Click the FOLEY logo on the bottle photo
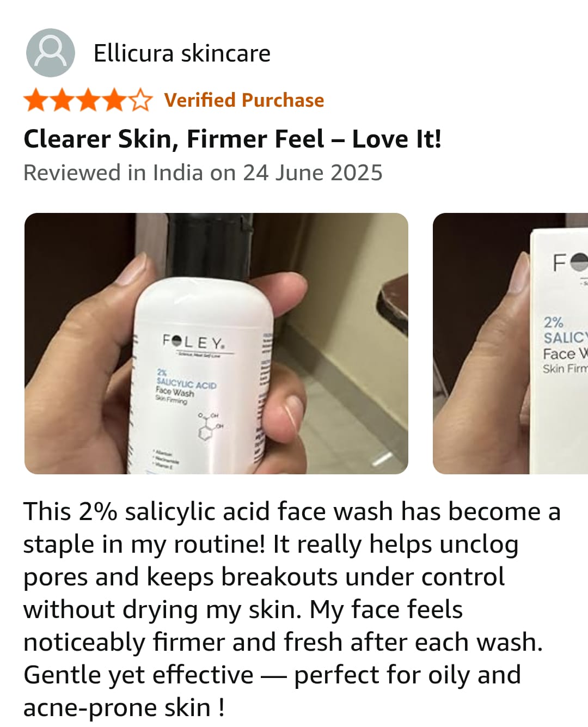588x727 pixels. point(194,343)
